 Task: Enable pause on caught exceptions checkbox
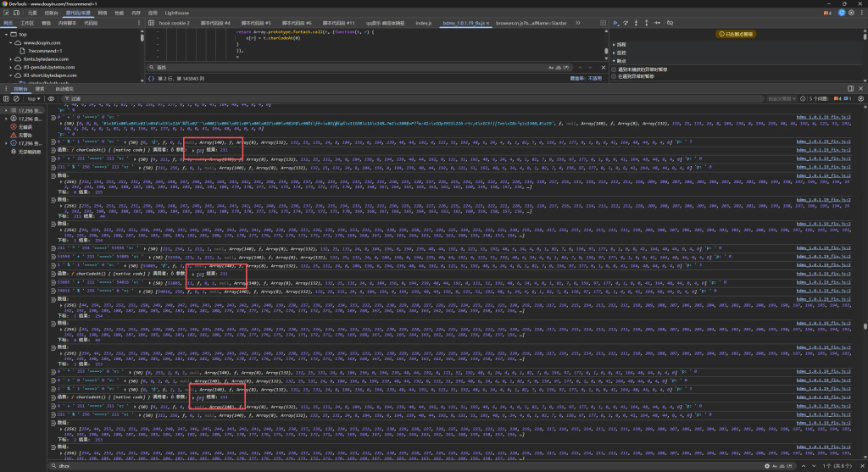tap(615, 76)
